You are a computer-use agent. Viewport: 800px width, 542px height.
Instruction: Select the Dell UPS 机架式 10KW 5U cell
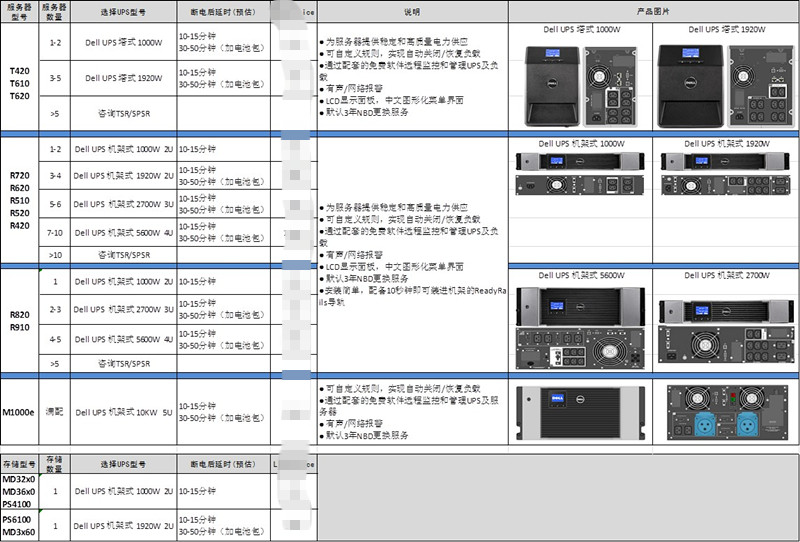point(123,412)
